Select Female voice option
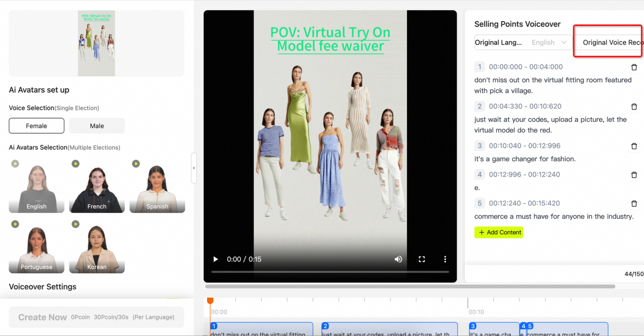Image resolution: width=644 pixels, height=336 pixels. (x=36, y=126)
